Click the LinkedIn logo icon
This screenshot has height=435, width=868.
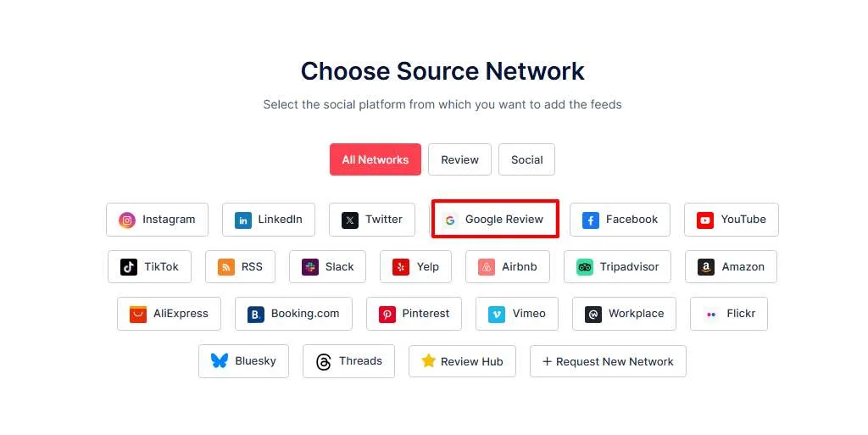coord(243,220)
